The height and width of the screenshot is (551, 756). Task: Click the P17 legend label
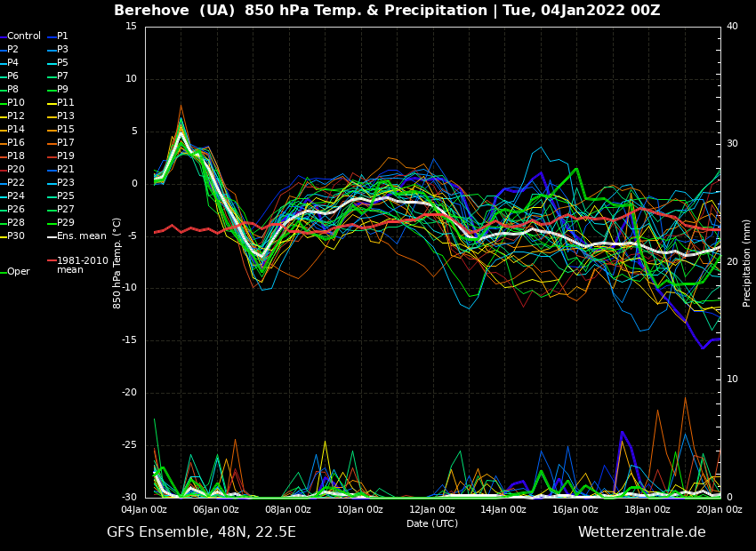coord(65,143)
